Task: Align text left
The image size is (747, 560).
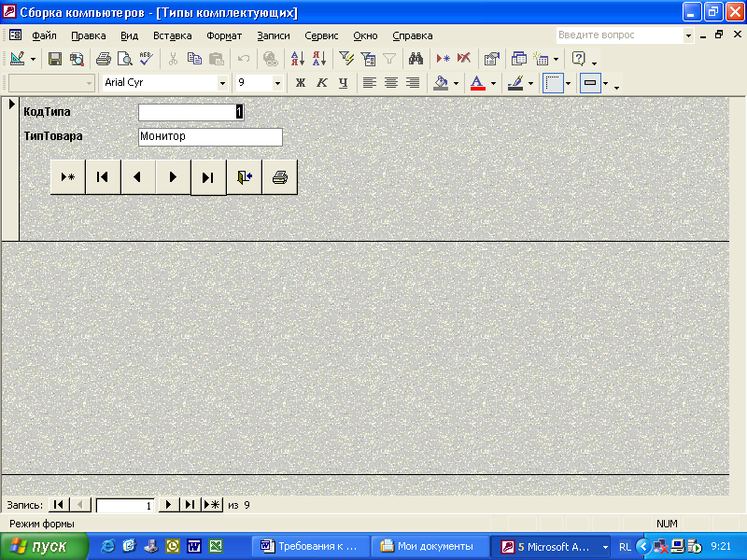Action: coord(369,83)
